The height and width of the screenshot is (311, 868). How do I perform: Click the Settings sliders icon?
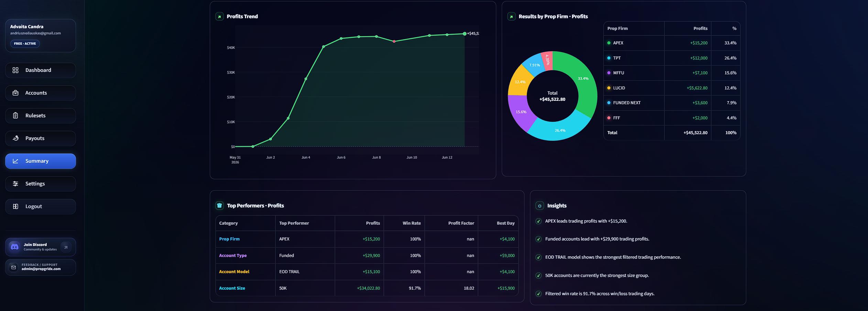click(15, 184)
